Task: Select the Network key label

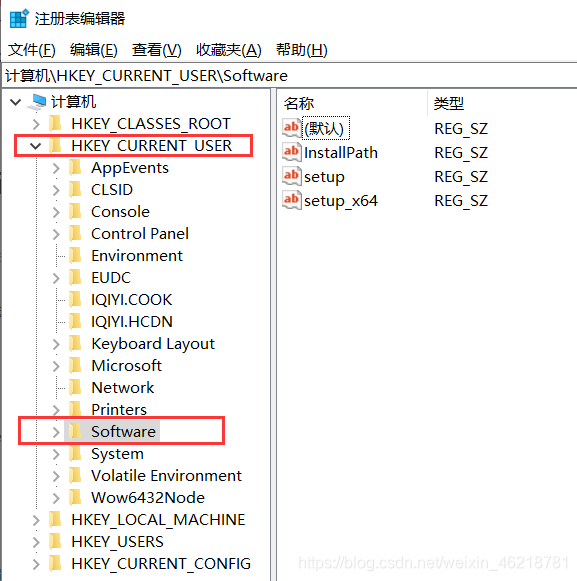Action: [x=123, y=388]
